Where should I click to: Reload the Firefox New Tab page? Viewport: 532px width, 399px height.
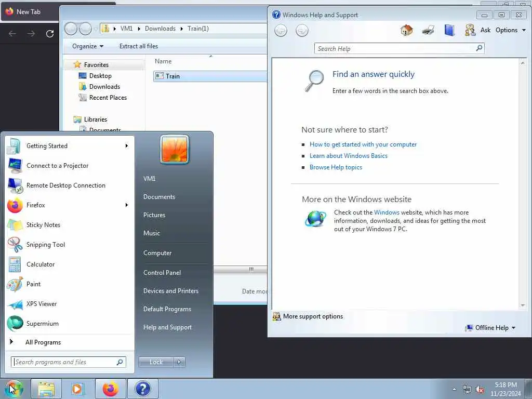pos(50,34)
